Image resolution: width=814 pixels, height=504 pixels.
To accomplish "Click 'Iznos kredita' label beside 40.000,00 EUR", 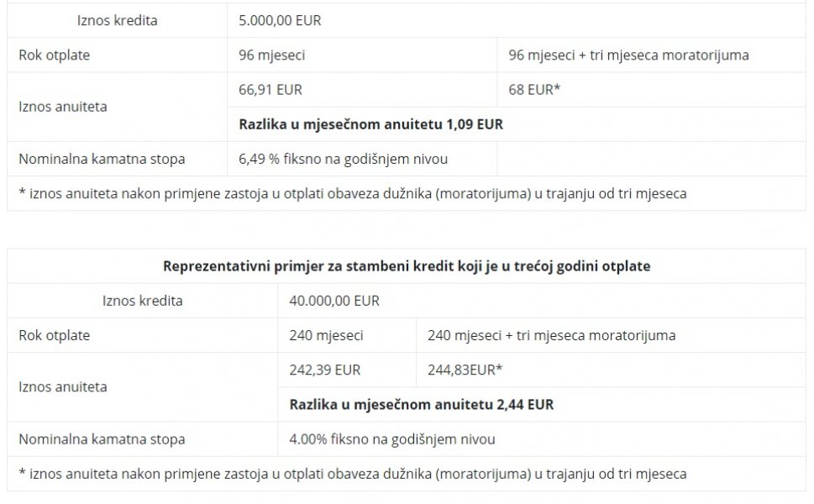I will pos(142,301).
